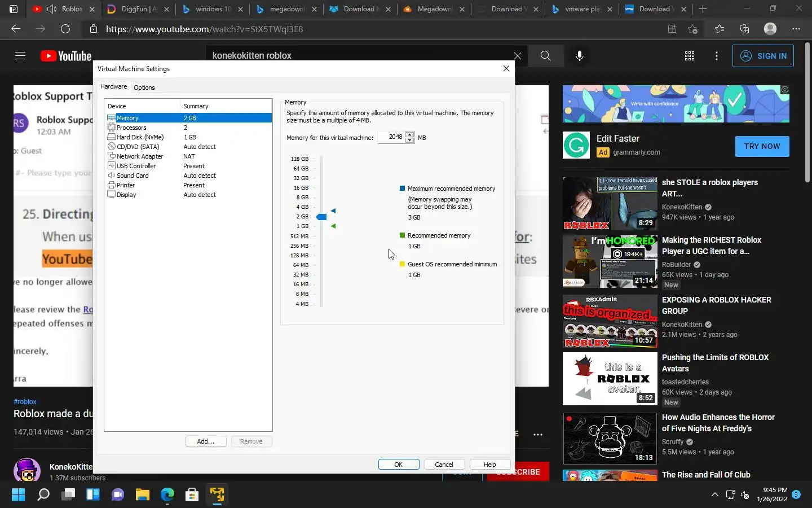
Task: Increase memory with the spinner up arrow
Action: click(x=410, y=134)
